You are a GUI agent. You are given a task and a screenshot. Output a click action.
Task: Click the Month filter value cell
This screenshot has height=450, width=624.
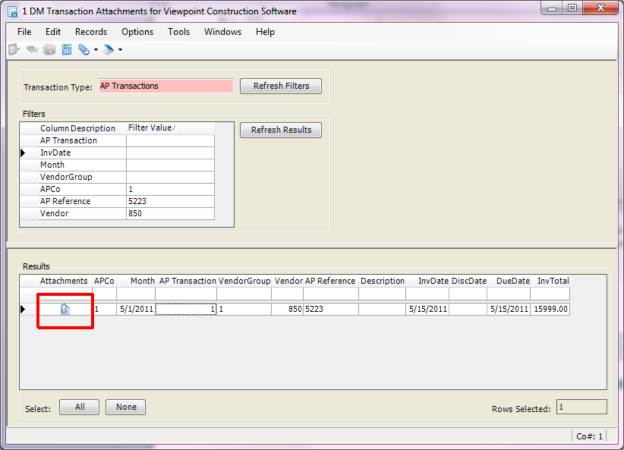pos(170,165)
